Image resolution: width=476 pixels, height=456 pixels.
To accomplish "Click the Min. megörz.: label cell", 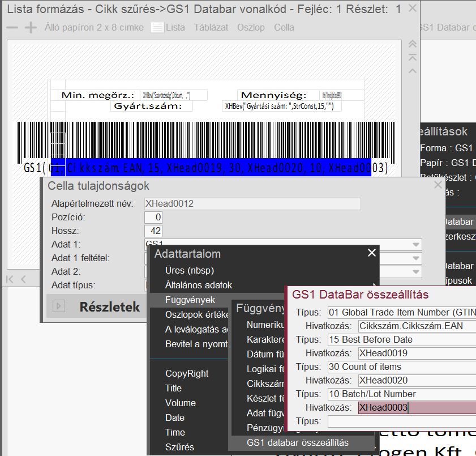I will 98,95.
